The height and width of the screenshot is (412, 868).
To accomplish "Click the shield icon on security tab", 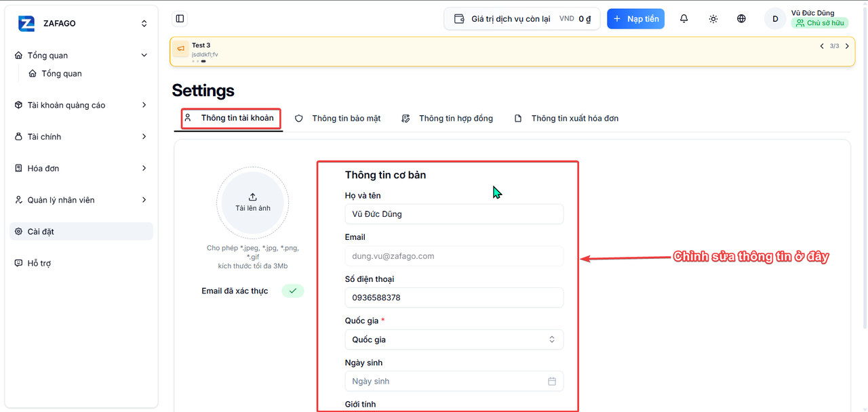I will pyautogui.click(x=299, y=118).
